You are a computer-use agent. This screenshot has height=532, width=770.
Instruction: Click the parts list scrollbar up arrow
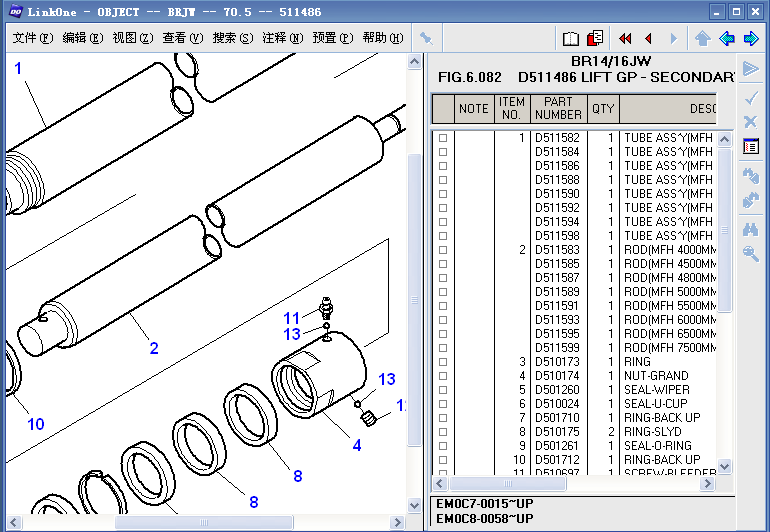tap(726, 136)
